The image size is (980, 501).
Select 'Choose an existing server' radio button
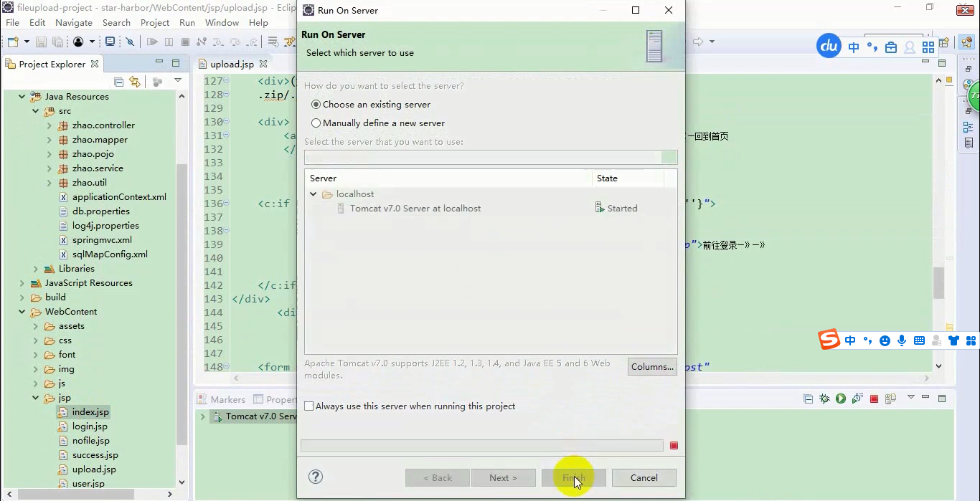coord(316,105)
